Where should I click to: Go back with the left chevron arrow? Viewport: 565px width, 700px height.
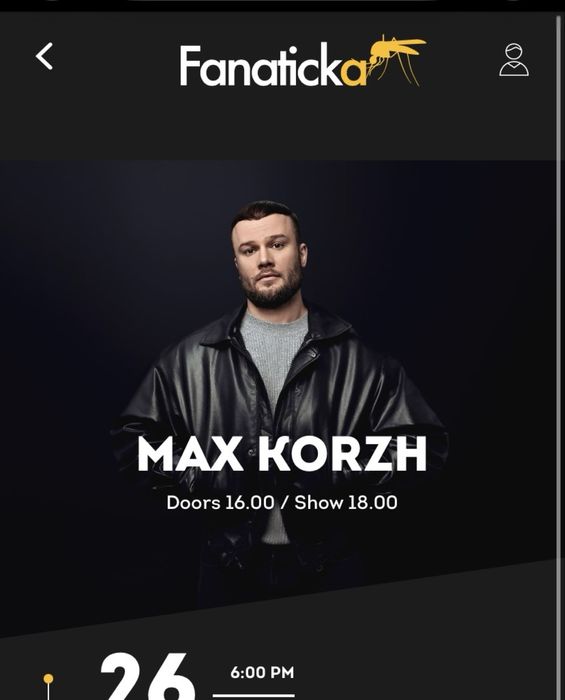44,56
